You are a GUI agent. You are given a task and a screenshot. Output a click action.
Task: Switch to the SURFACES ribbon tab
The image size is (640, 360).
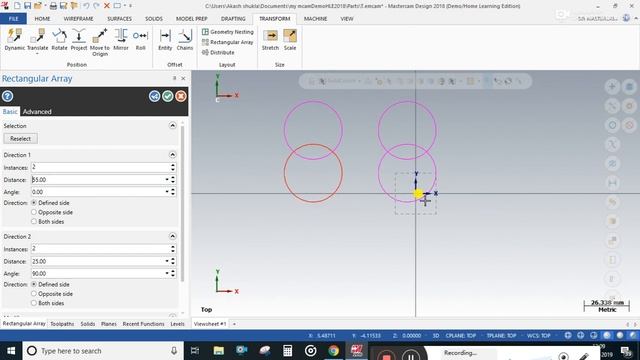(x=120, y=19)
